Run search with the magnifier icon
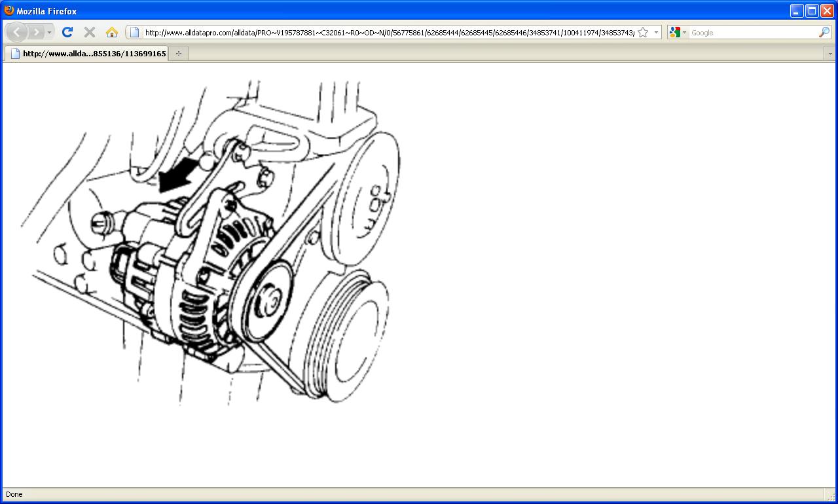Viewport: 838px width, 504px height. tap(824, 32)
